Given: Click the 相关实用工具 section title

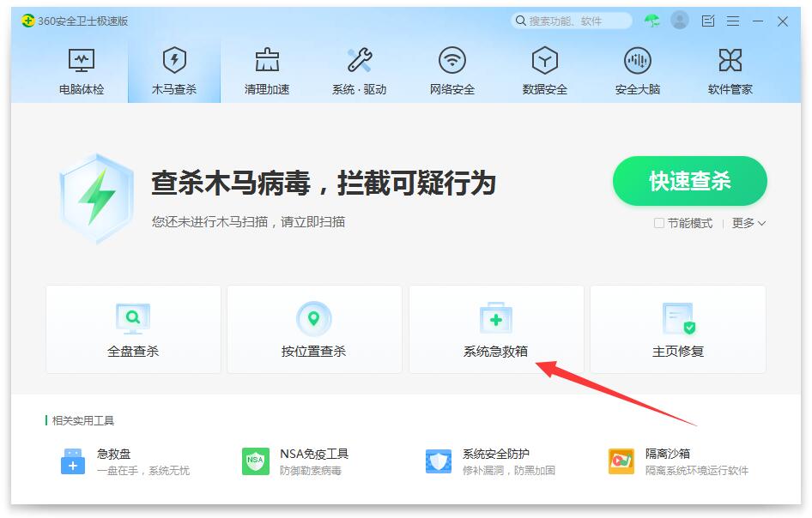Looking at the screenshot, I should pos(83,421).
